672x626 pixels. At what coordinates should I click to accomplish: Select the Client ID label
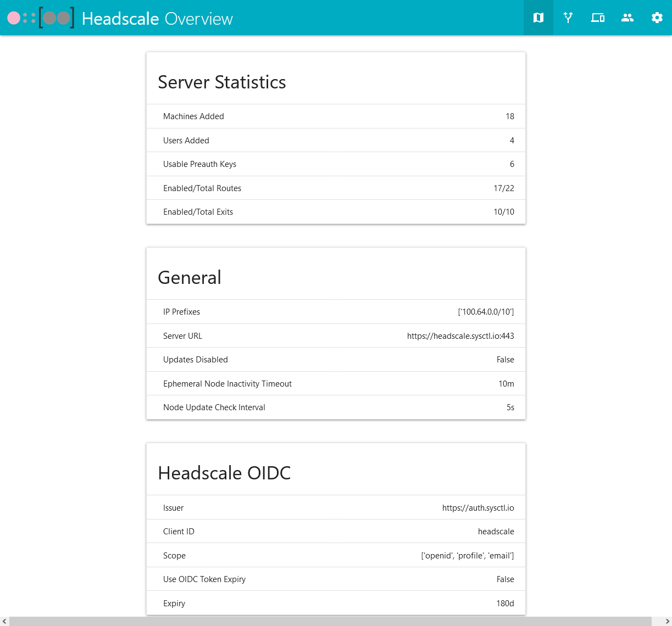179,532
